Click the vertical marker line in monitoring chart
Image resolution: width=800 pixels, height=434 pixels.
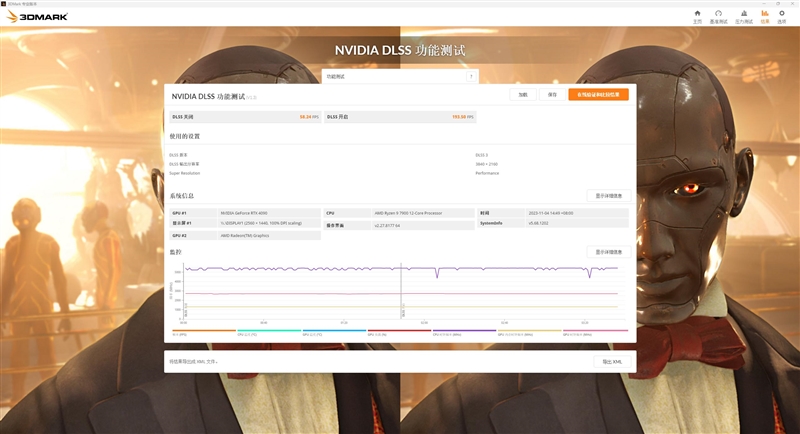401,291
